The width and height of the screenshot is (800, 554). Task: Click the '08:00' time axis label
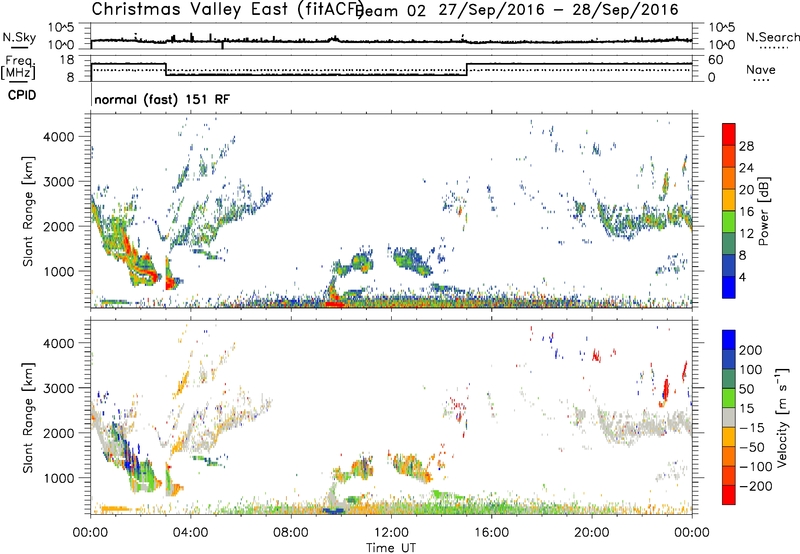291,533
